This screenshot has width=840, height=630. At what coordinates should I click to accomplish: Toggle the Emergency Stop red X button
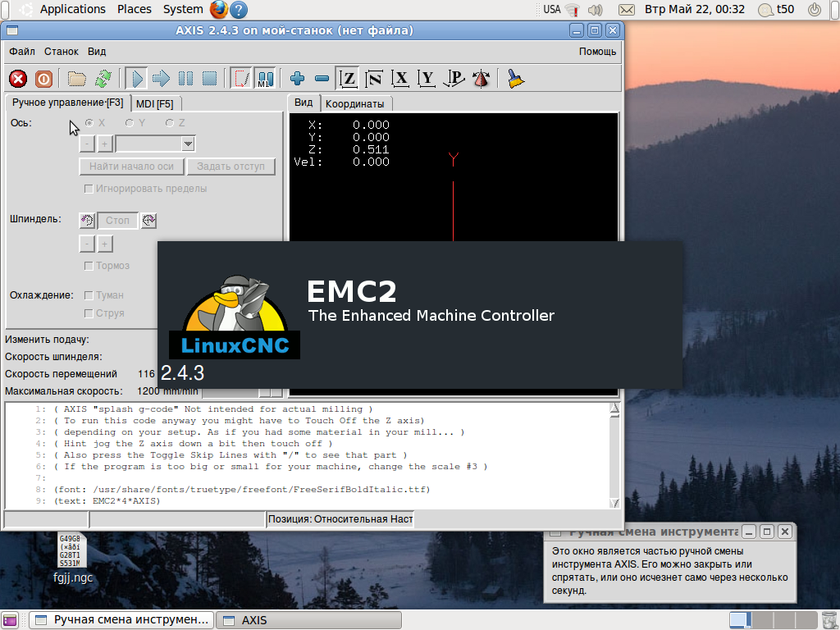click(x=18, y=79)
